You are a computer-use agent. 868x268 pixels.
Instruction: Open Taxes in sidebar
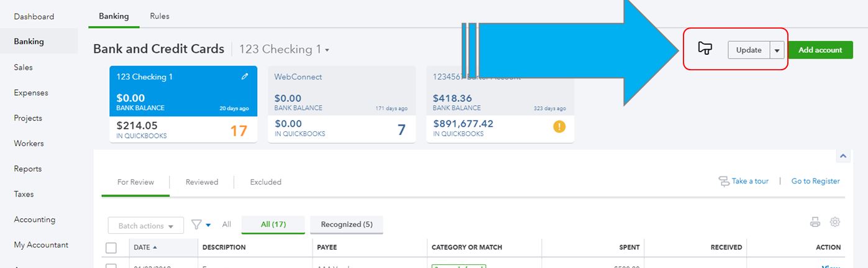click(x=24, y=194)
